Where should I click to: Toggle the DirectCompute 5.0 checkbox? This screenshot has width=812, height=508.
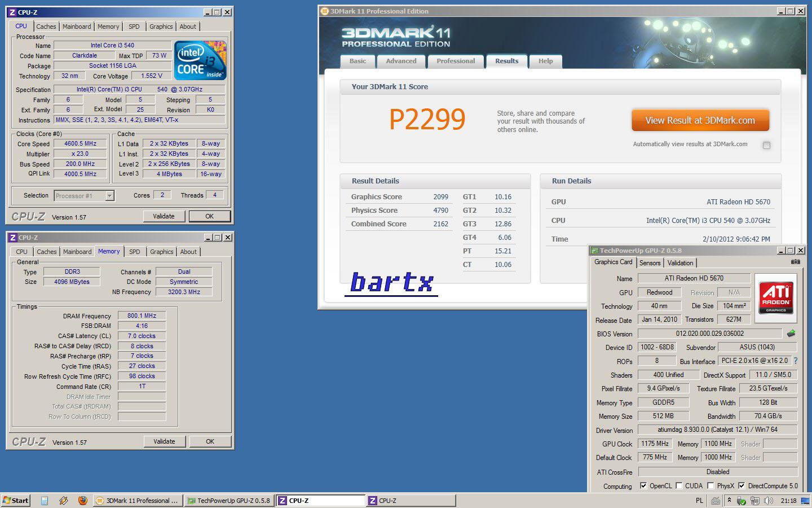[x=742, y=485]
